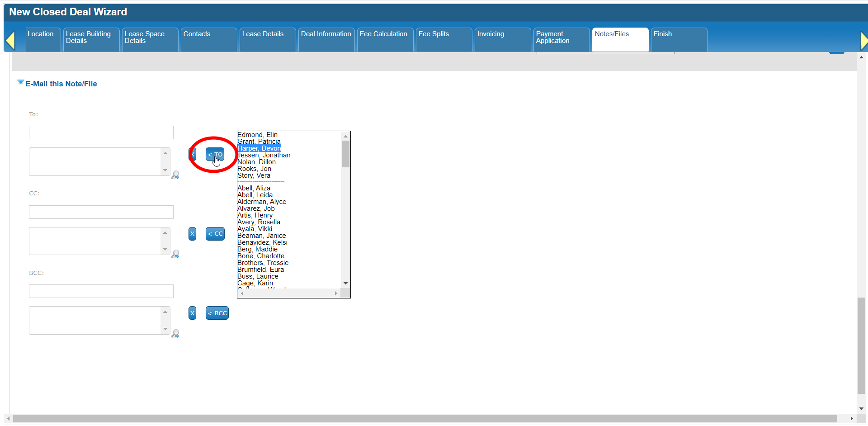Screen dimensions: 868x426
Task: Add selected contact using the < BCC button
Action: [217, 313]
